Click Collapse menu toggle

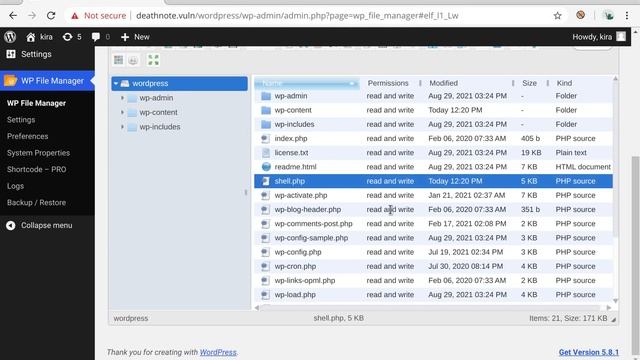tap(39, 225)
